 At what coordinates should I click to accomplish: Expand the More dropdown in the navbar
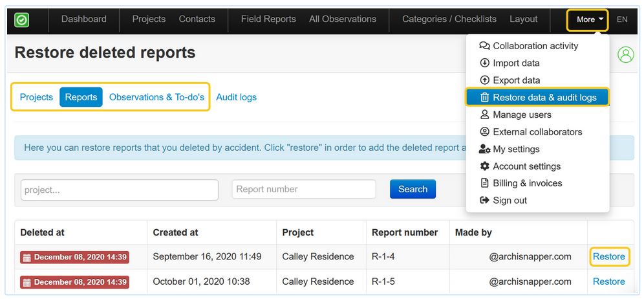(590, 20)
